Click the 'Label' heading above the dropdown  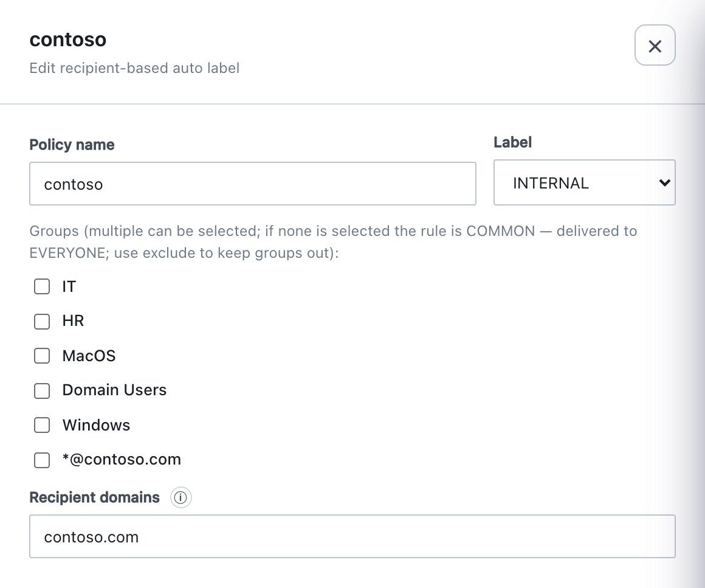coord(512,142)
